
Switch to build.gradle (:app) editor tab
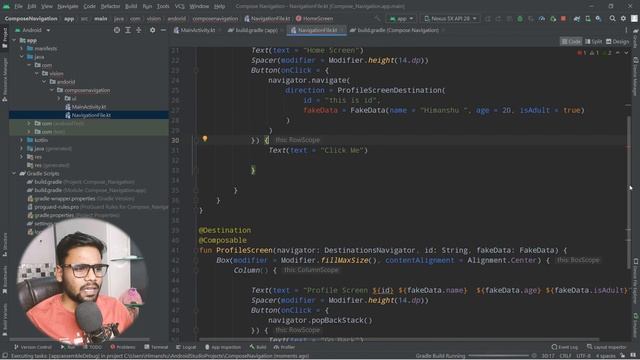coord(255,30)
